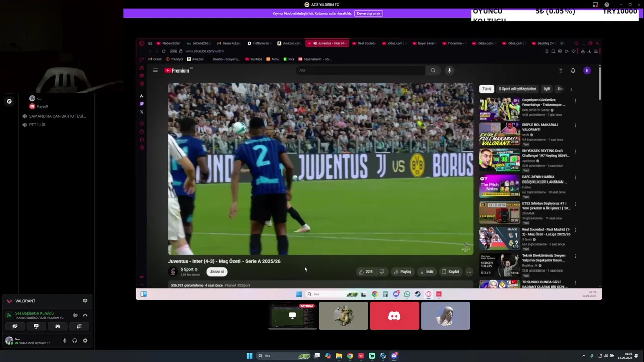Viewport: 644px width, 362px height.
Task: Toggle Discord camera on or off
Action: coord(15,326)
